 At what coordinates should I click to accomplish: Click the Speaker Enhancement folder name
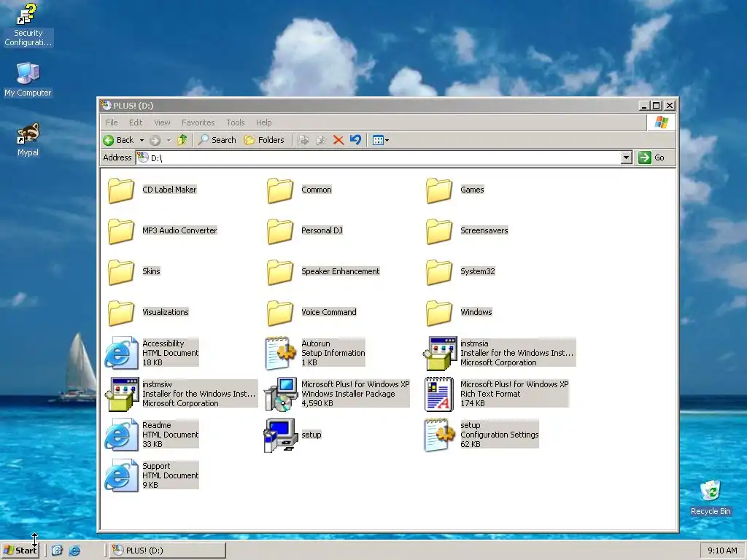(x=340, y=271)
